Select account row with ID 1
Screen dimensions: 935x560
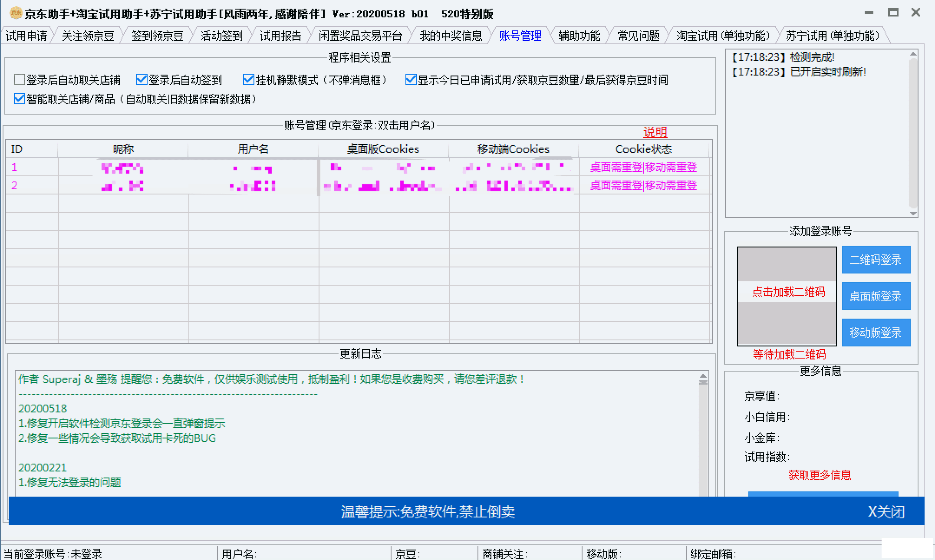point(359,167)
